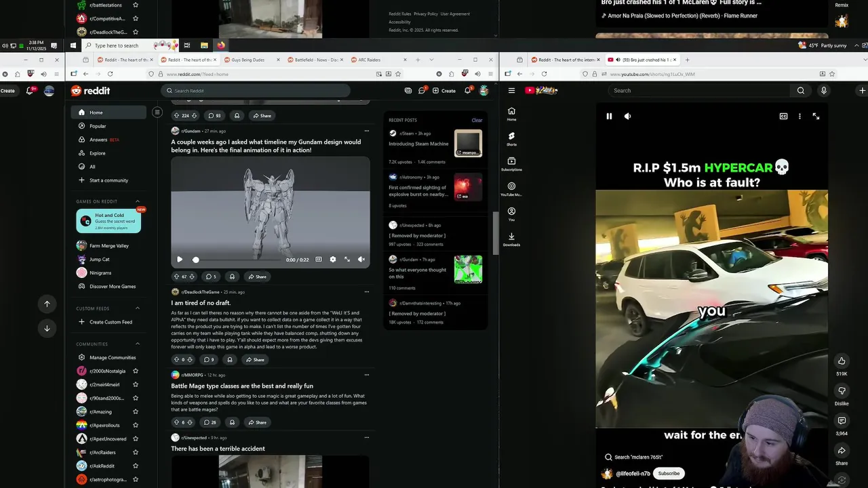Viewport: 868px width, 488px height.
Task: Open YouTube Downloads in sidebar
Action: [511, 239]
